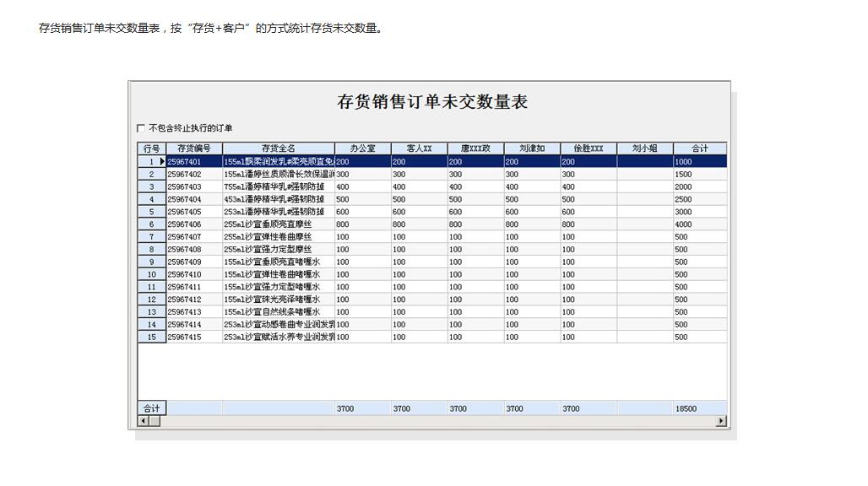Select row number 15 header
This screenshot has height=486, width=868.
[152, 337]
